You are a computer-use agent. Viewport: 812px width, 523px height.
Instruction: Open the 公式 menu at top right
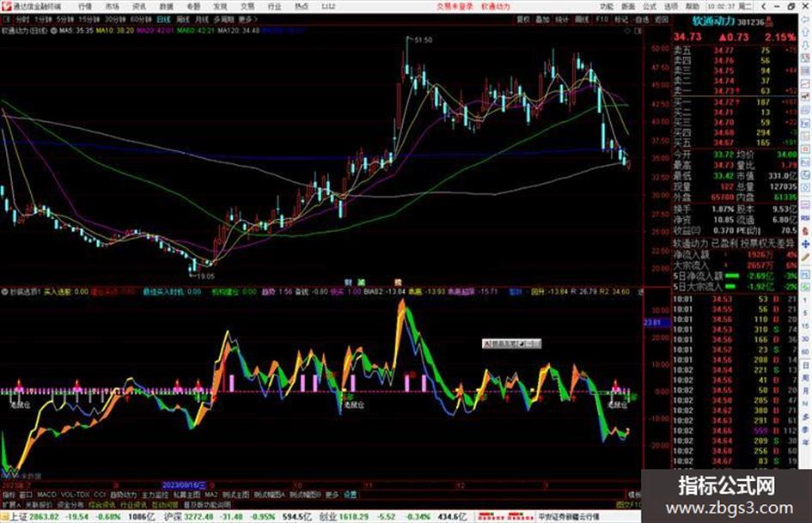(650, 6)
